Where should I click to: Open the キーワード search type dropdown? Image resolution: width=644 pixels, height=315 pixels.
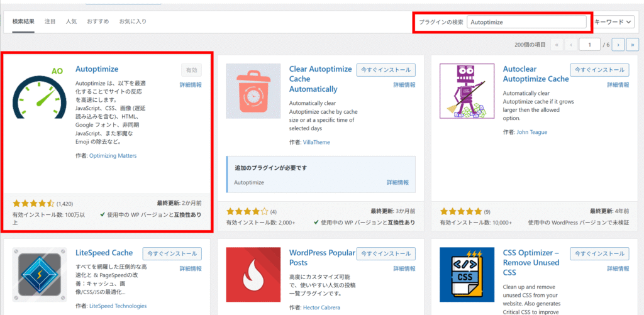tap(614, 22)
